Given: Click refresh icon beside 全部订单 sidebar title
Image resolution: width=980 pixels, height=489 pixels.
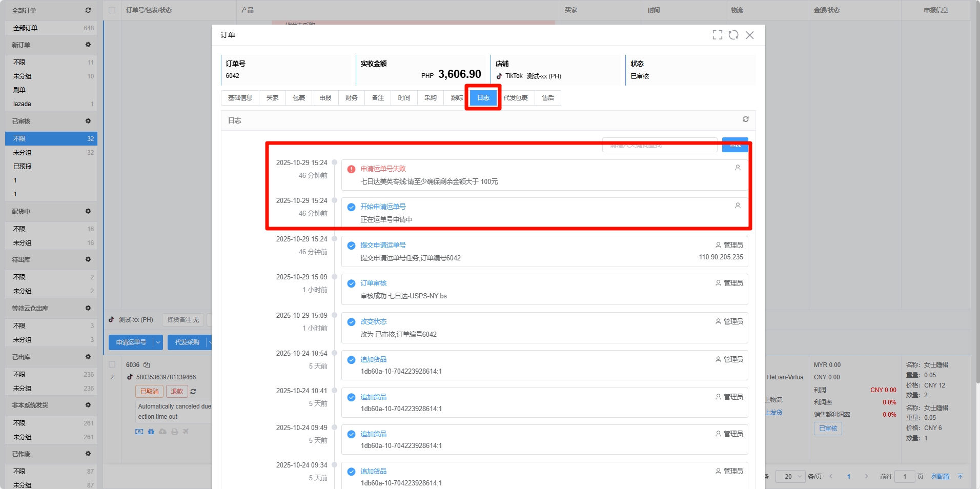Looking at the screenshot, I should [x=88, y=10].
